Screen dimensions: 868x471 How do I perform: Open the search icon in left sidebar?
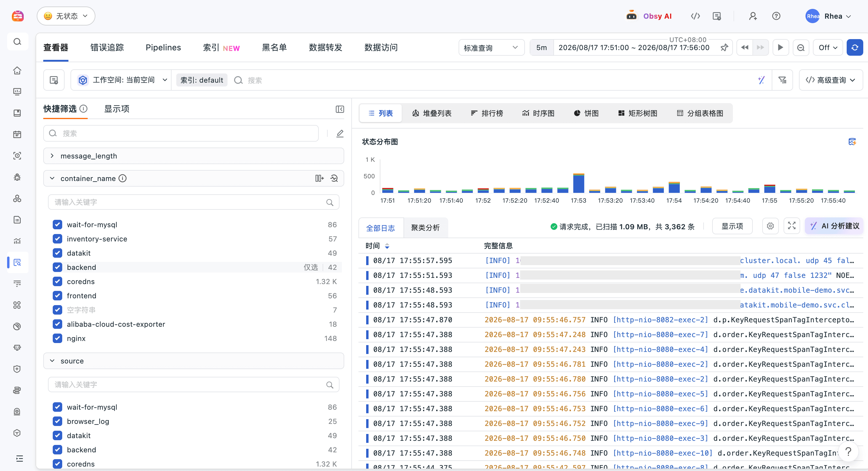(x=17, y=41)
